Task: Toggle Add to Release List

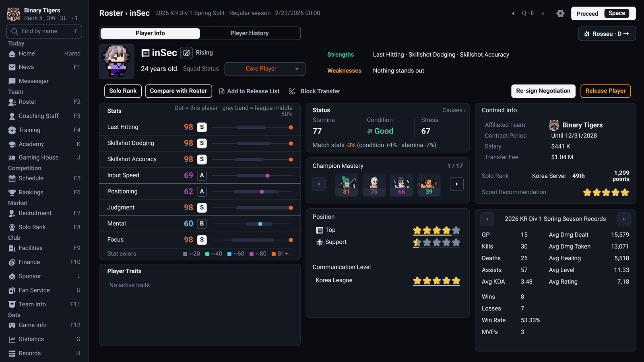Action: pos(250,91)
